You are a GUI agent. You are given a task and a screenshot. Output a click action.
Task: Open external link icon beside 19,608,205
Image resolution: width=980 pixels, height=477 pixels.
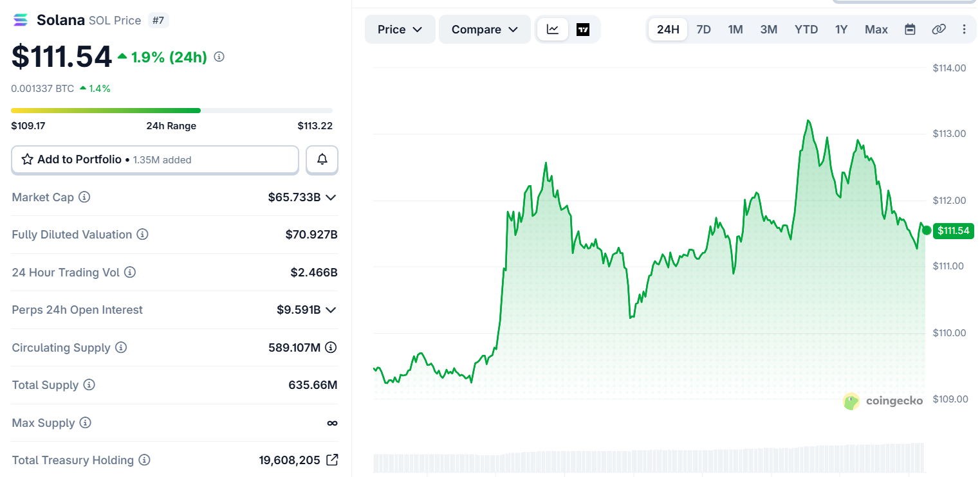coord(332,460)
